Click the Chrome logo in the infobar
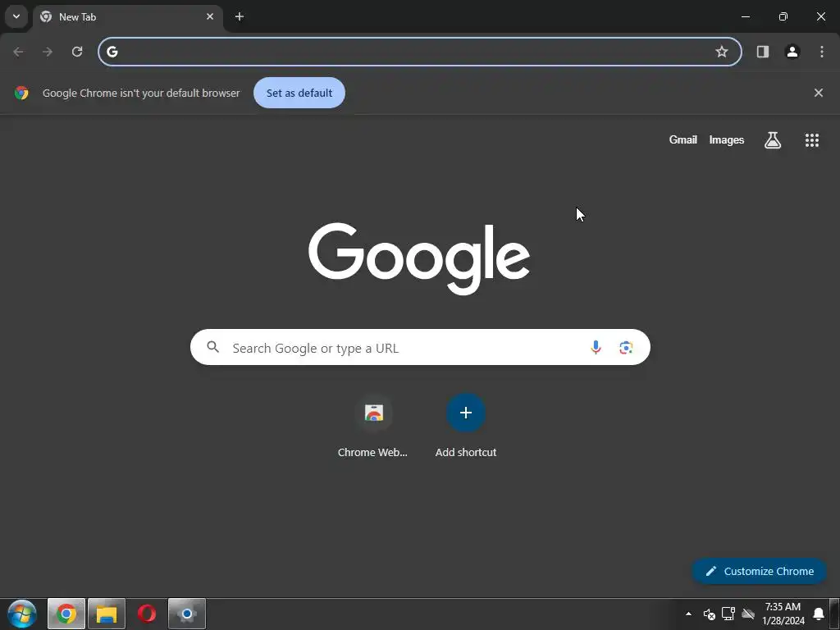The height and width of the screenshot is (630, 840). 21,93
